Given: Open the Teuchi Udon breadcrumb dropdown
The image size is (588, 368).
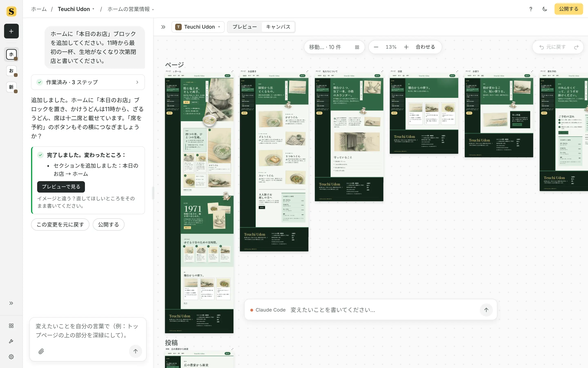Looking at the screenshot, I should pos(76,9).
